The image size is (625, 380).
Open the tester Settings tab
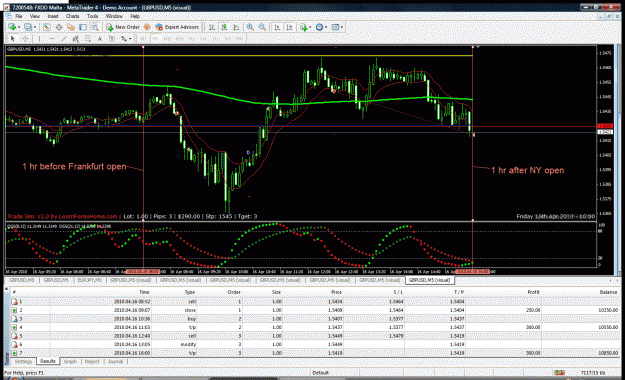24,362
